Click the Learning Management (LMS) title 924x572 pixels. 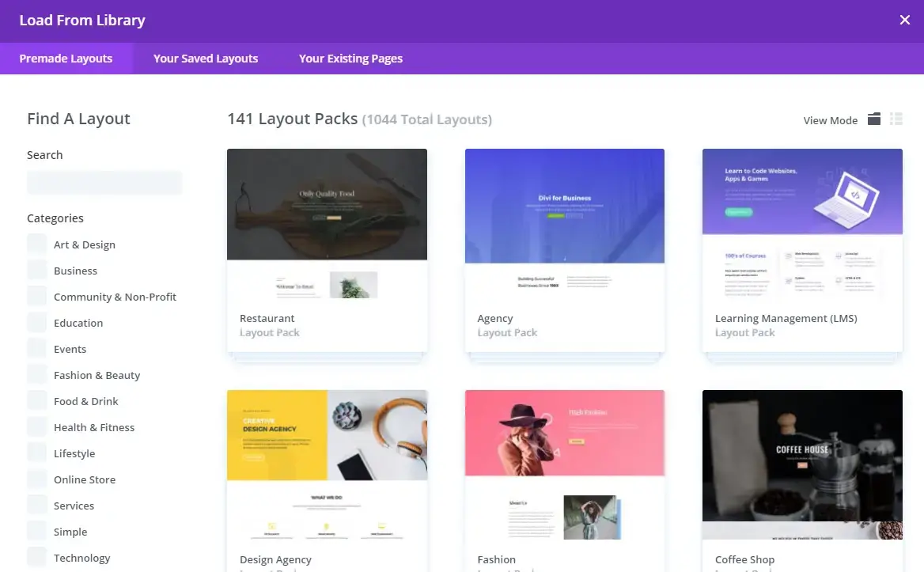[x=786, y=319]
